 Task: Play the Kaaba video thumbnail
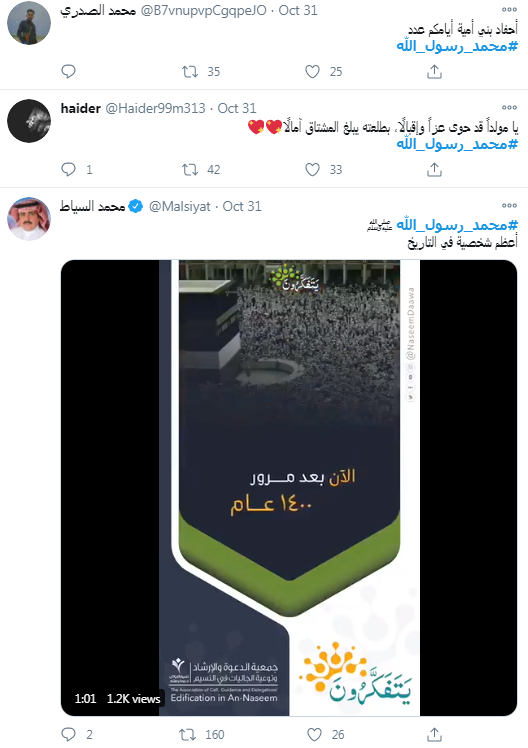click(289, 488)
